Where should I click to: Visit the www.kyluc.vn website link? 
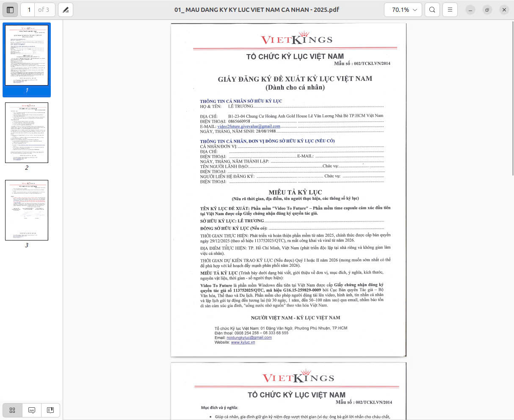pyautogui.click(x=243, y=342)
